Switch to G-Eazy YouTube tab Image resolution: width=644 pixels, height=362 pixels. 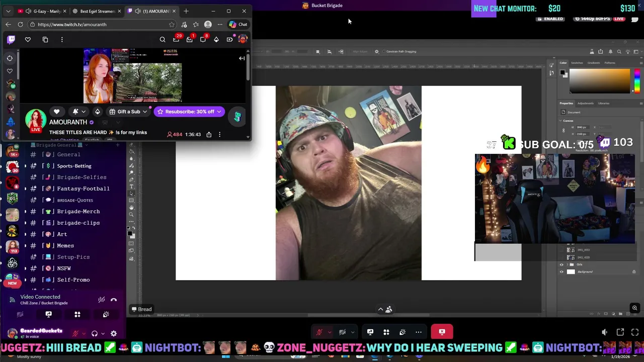[42, 11]
